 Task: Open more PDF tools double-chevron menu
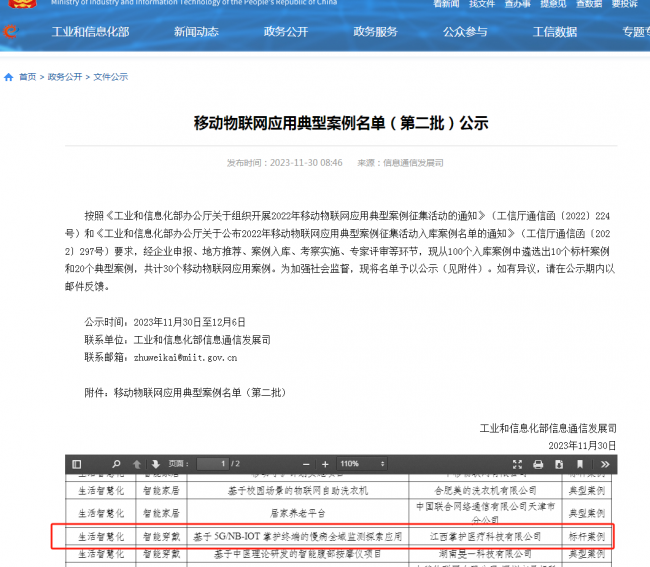[x=605, y=464]
